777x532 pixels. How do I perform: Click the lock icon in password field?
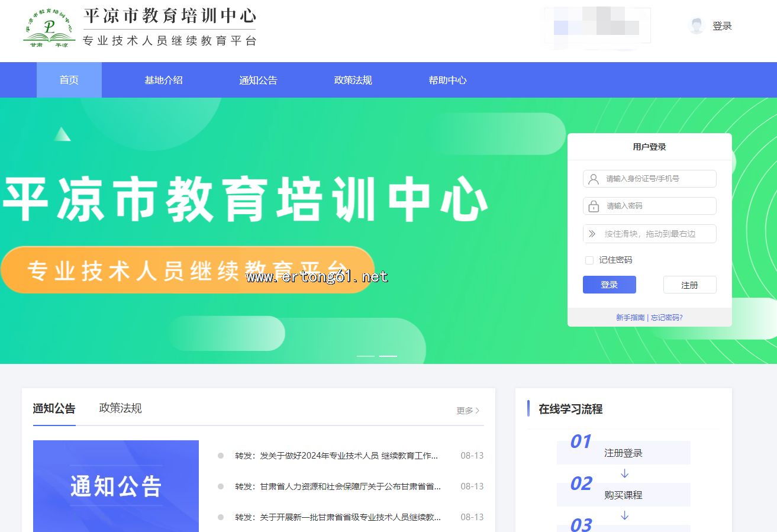pos(593,206)
